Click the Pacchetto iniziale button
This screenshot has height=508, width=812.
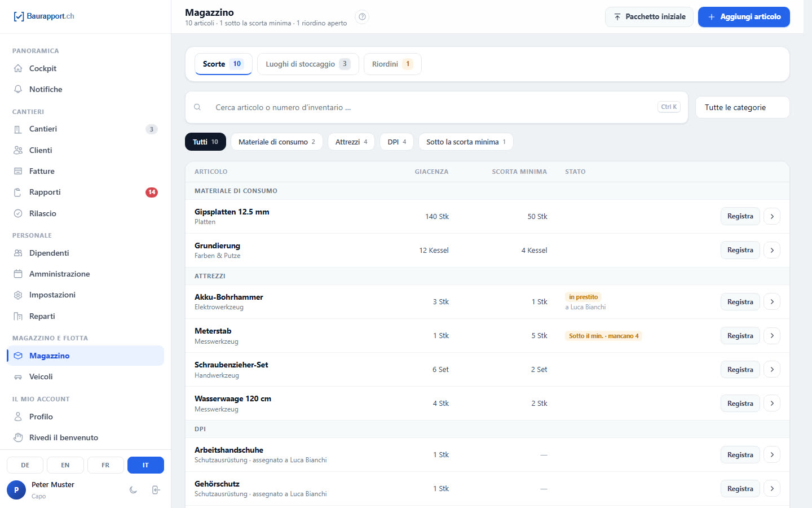[x=649, y=17]
